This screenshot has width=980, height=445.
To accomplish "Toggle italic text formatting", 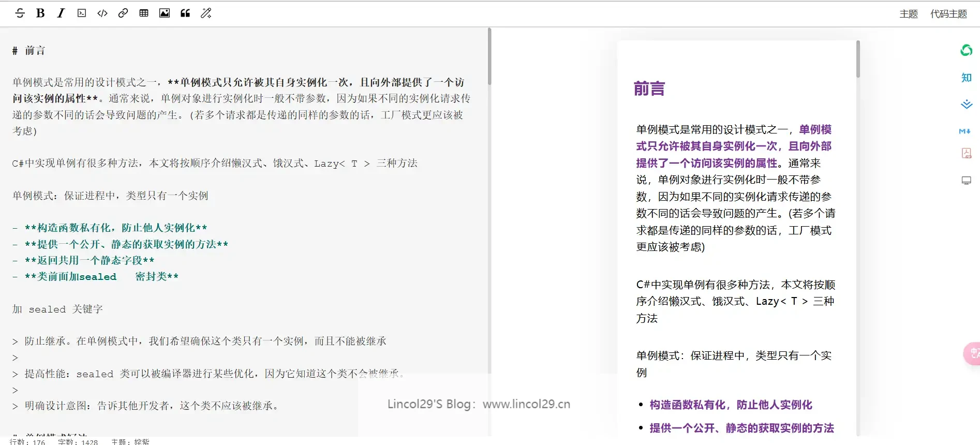I will [61, 13].
